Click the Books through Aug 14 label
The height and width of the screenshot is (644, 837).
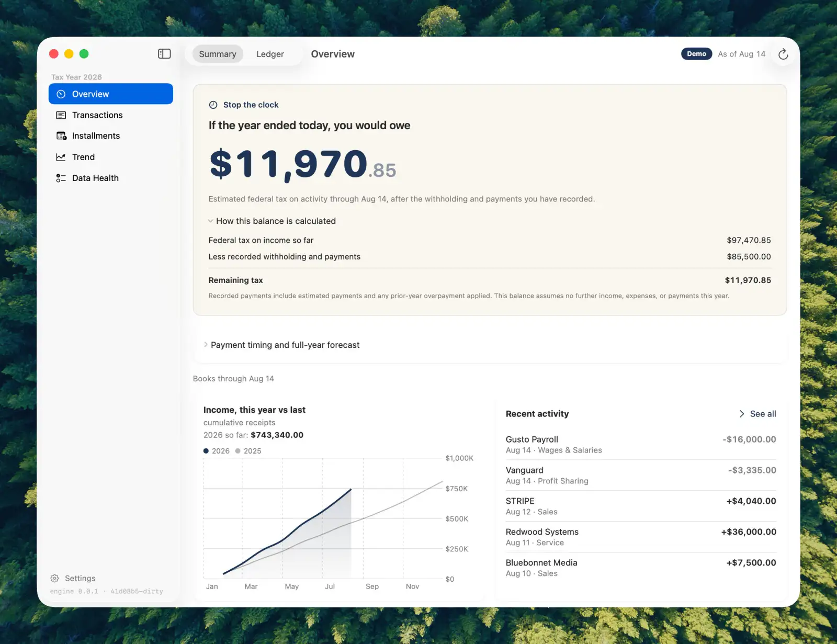coord(233,379)
